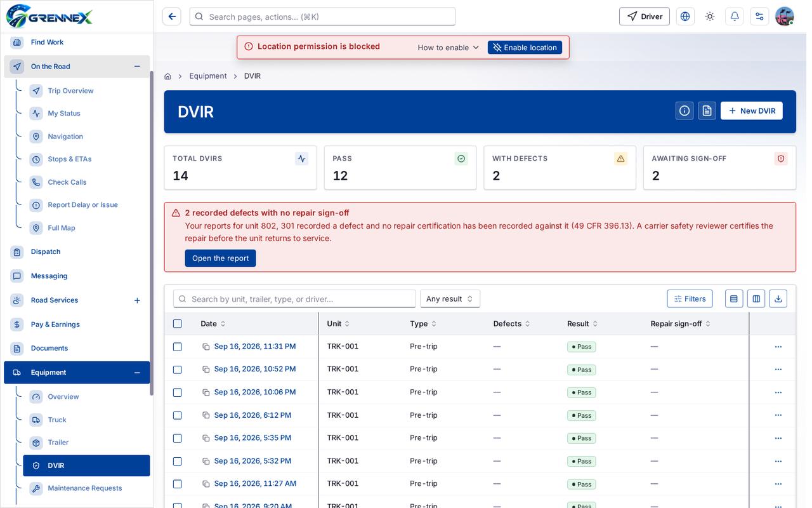This screenshot has width=812, height=508.
Task: Open row actions for Sep 16, 11:31 PM
Action: click(x=778, y=347)
